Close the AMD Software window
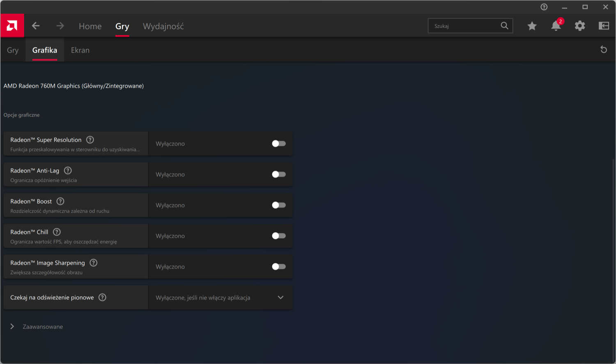 (x=606, y=7)
